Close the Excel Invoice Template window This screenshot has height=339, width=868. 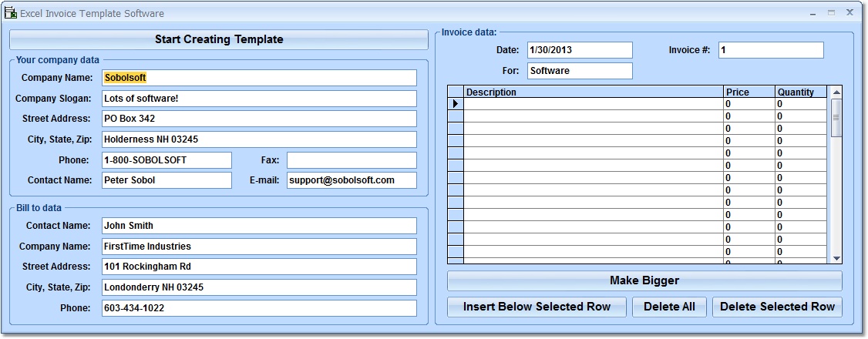849,12
